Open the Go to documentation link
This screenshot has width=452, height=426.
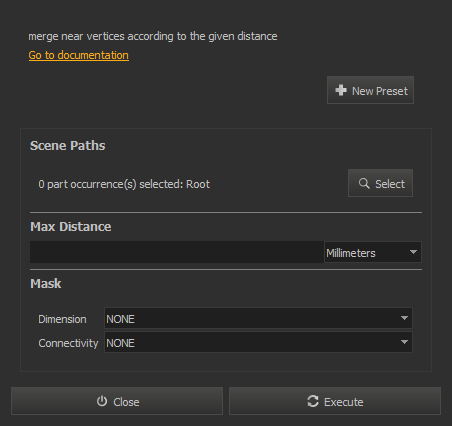[x=79, y=55]
